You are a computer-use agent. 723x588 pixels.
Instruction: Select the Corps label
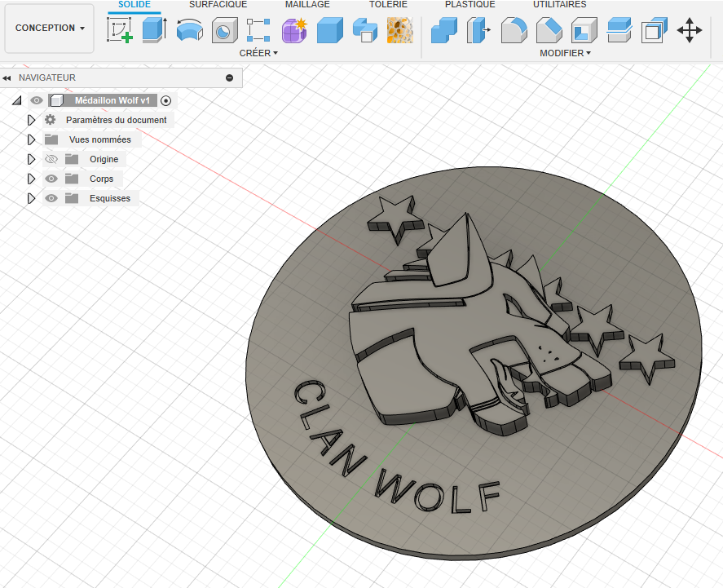click(x=101, y=179)
